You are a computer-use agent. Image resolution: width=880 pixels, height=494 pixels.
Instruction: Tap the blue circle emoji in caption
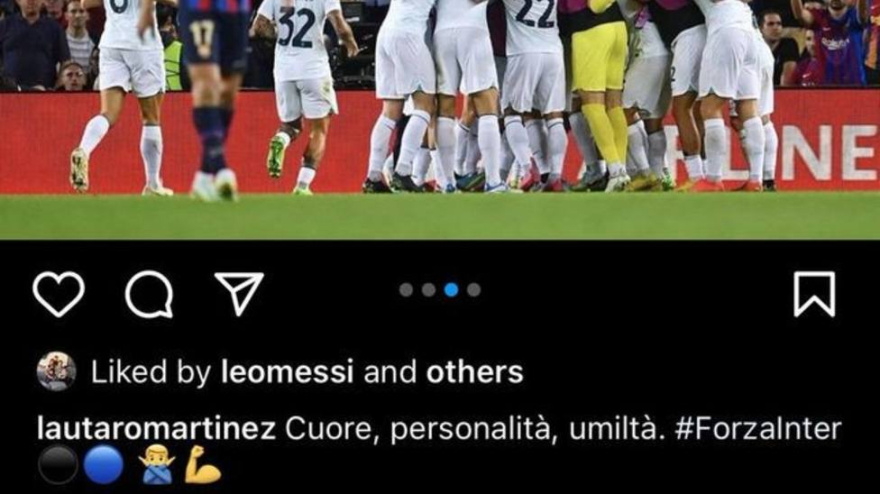(x=103, y=465)
